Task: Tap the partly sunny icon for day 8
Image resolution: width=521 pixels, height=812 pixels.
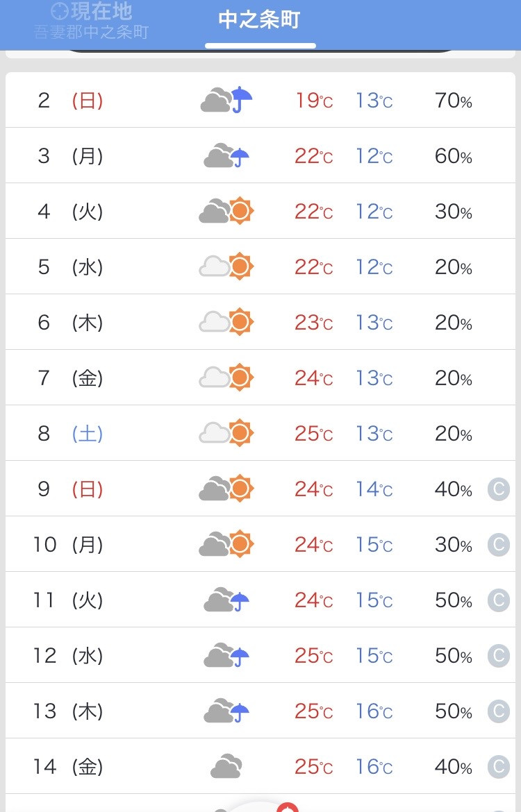Action: [226, 433]
